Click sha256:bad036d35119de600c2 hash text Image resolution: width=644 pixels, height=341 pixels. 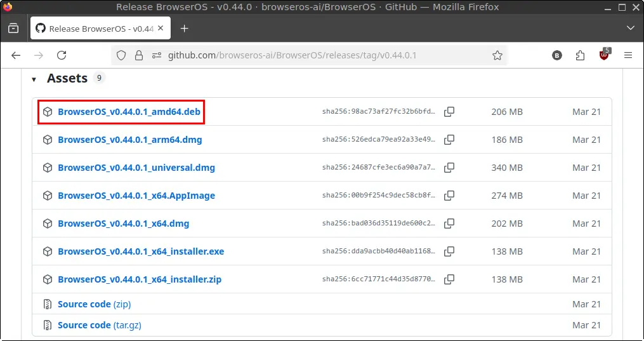click(378, 224)
